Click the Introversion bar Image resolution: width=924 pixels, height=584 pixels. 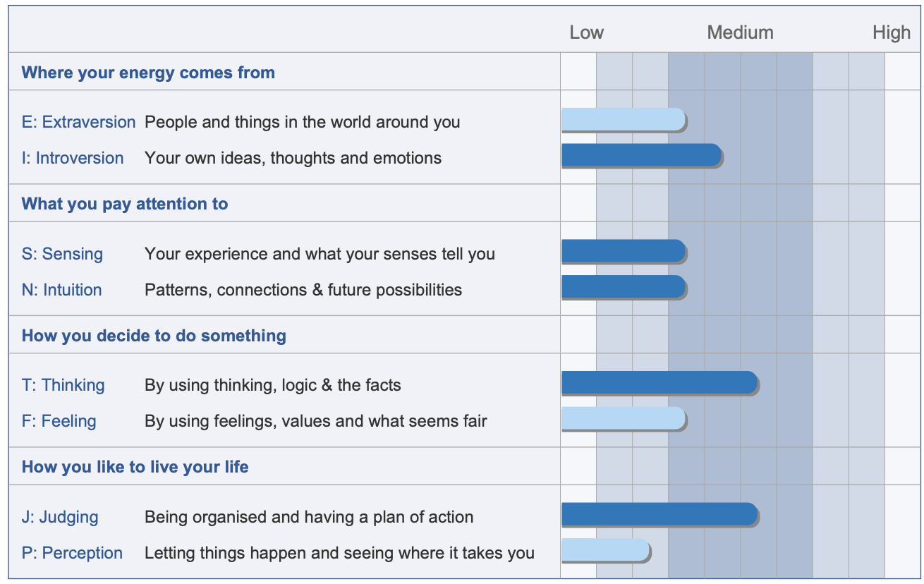(x=641, y=155)
